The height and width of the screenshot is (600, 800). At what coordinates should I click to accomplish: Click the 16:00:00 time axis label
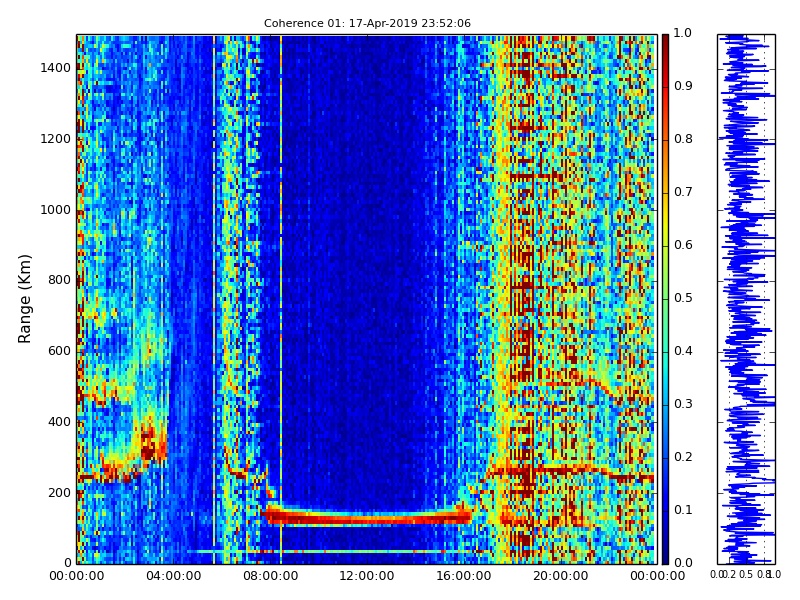[464, 576]
